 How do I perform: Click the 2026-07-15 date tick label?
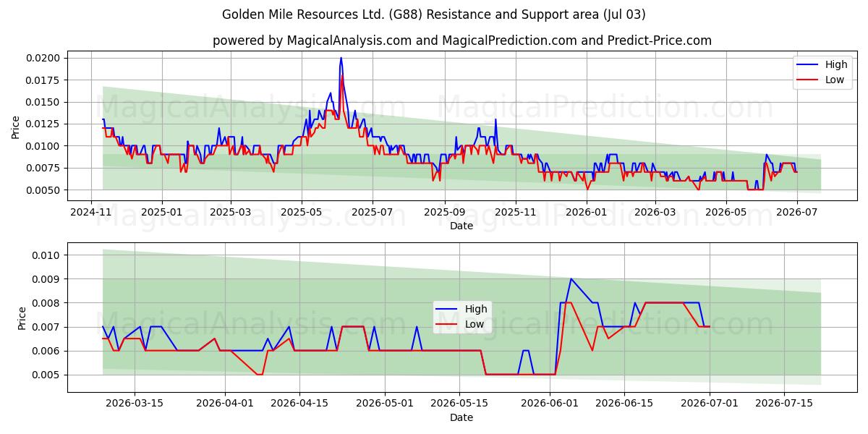pos(783,403)
